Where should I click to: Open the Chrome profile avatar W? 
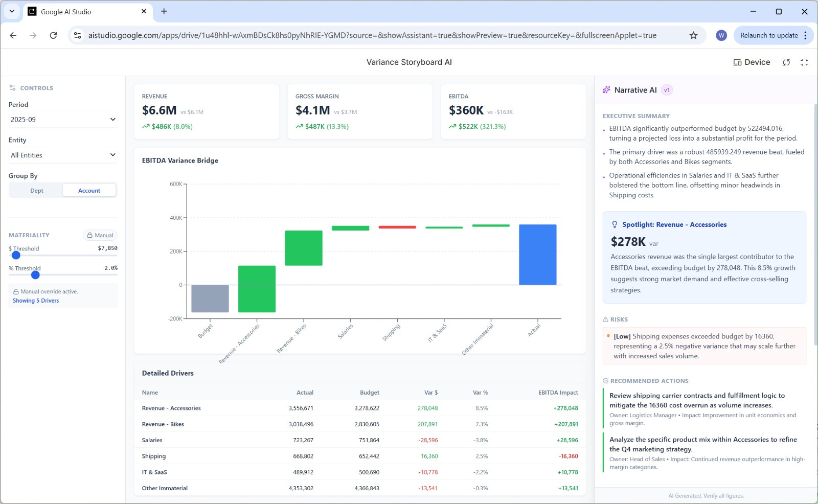(x=721, y=35)
